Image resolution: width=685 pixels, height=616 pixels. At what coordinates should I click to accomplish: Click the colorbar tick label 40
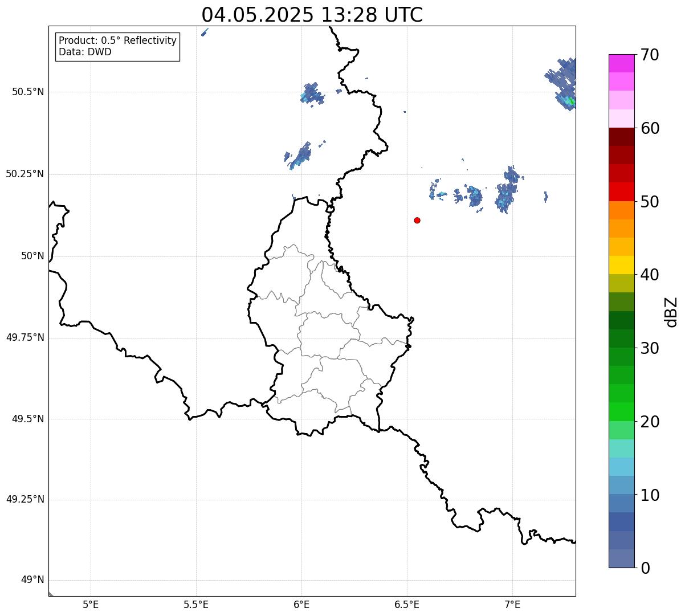coord(650,275)
